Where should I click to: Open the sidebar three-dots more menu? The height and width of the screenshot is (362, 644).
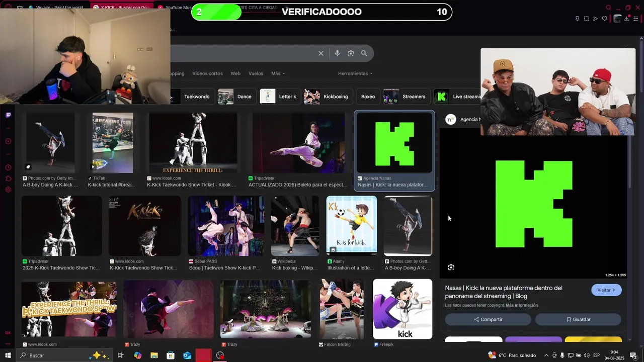coord(8,344)
